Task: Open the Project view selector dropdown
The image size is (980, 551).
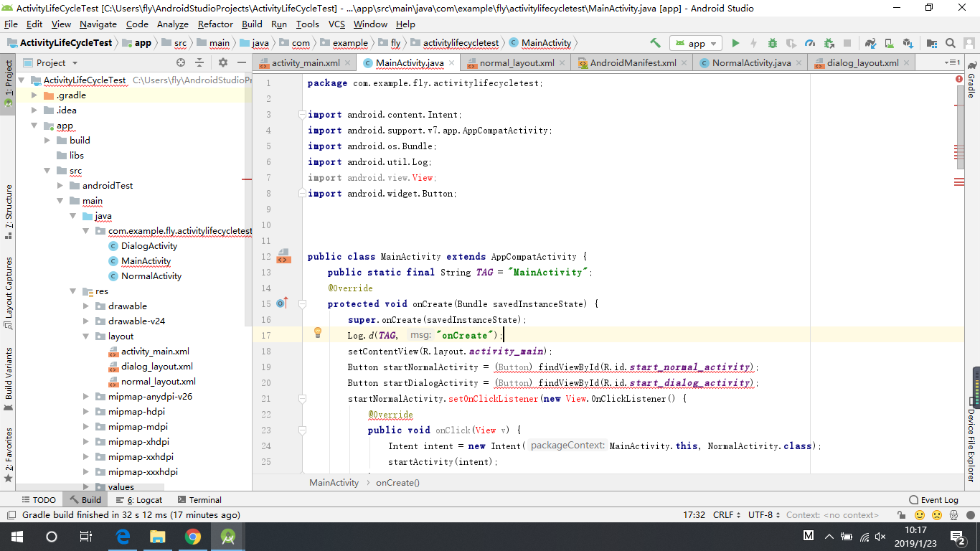Action: (x=50, y=62)
